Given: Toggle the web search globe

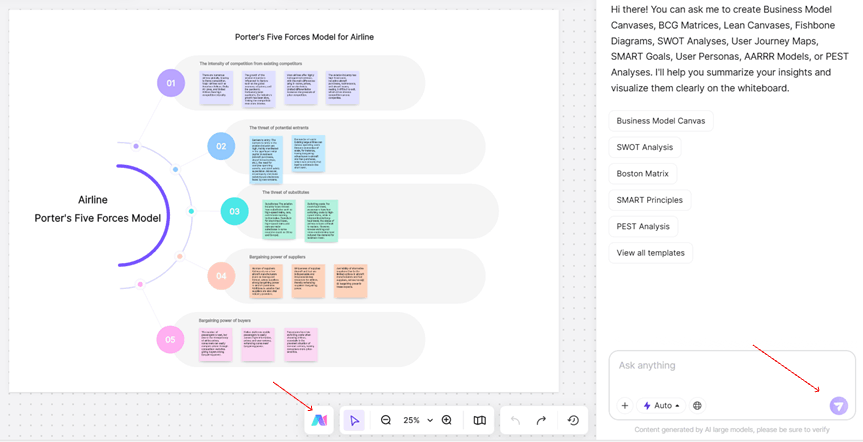Looking at the screenshot, I should pyautogui.click(x=697, y=406).
